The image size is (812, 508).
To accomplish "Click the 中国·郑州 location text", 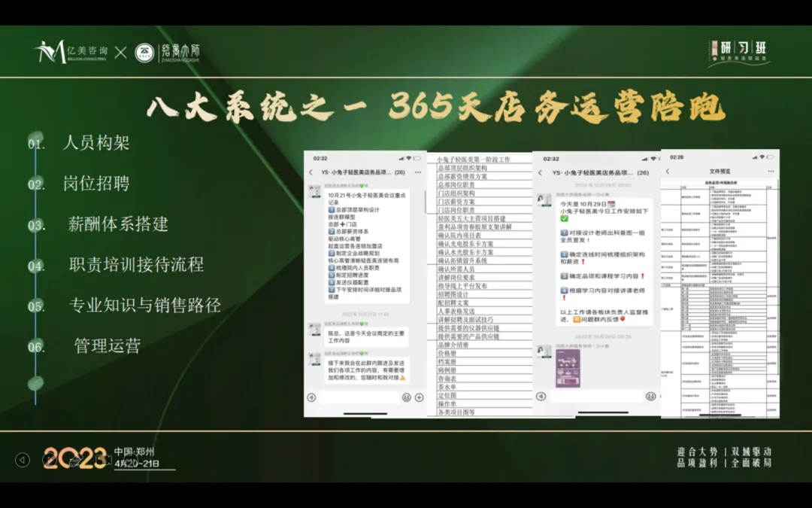I will 135,452.
